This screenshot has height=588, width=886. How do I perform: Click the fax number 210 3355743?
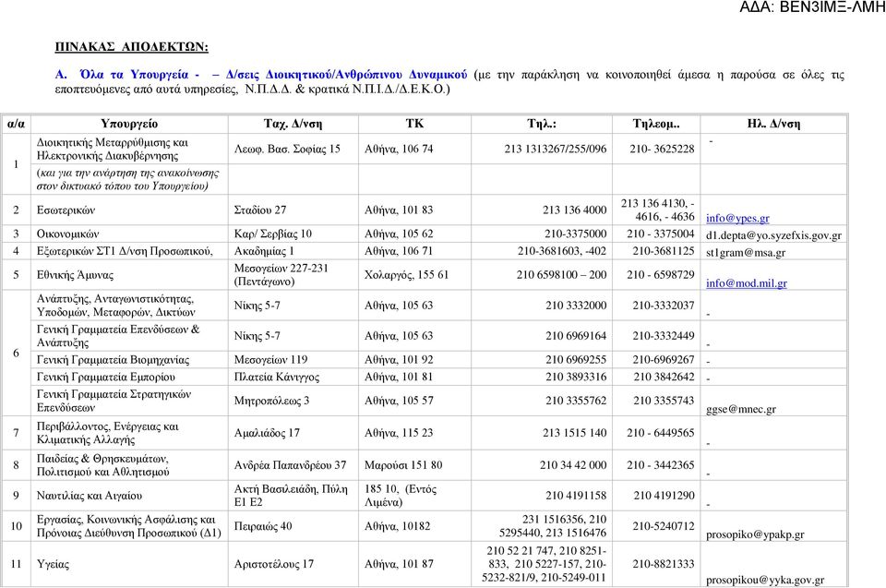coord(664,401)
